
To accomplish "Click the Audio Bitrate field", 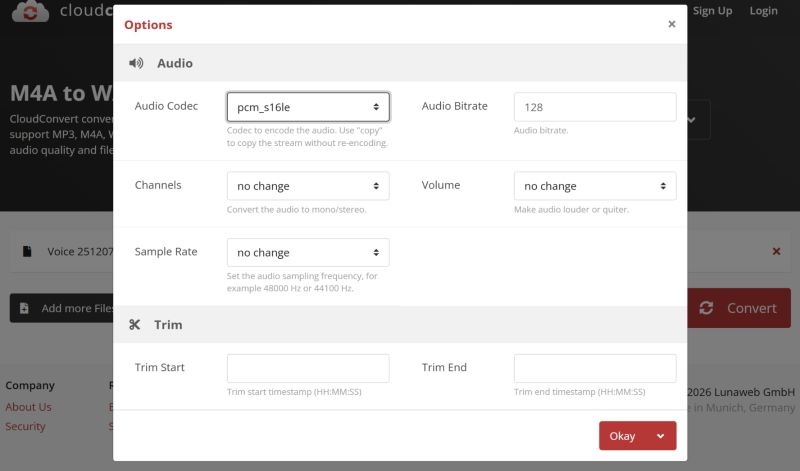I will [595, 107].
